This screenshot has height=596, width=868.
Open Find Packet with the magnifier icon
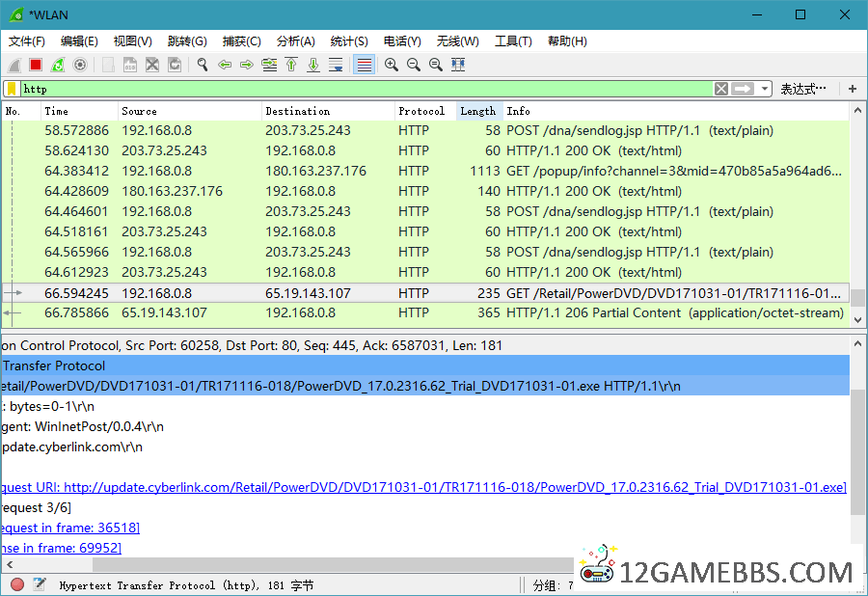[x=203, y=66]
